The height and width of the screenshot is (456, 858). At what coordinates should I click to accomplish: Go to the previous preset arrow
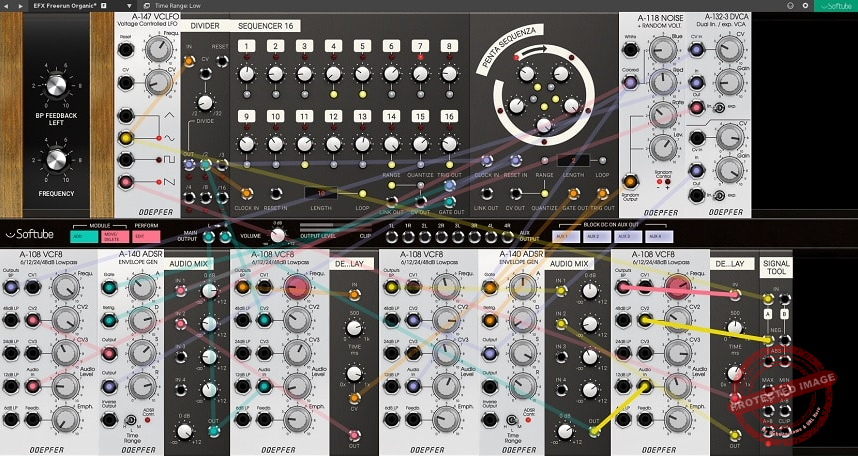click(8, 5)
